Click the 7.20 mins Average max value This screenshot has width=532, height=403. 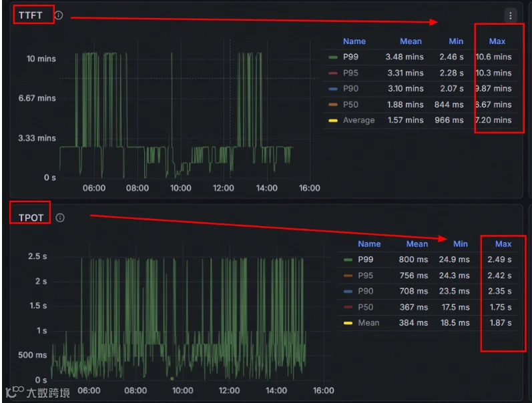(x=493, y=120)
